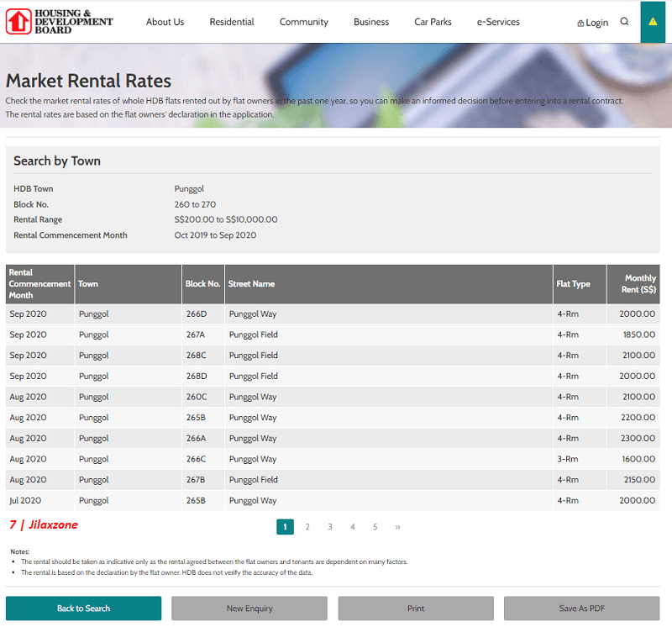Viewport: 672px width, 627px height.
Task: Start a New Enquiry
Action: pyautogui.click(x=249, y=609)
